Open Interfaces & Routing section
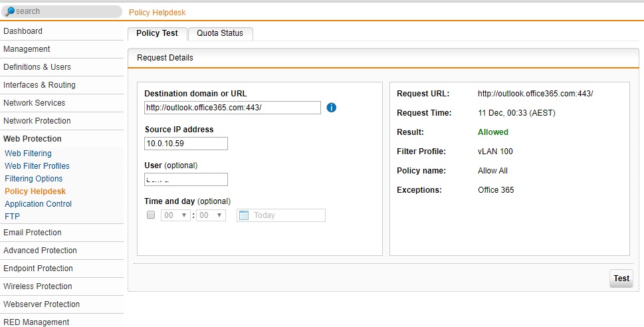This screenshot has height=327, width=644. coord(62,85)
